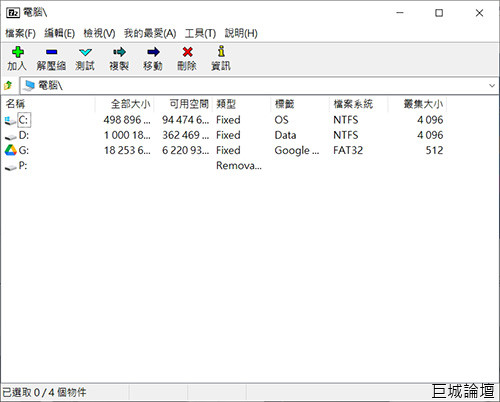Viewport: 500px width, 402px height.
Task: Sort by Total Size (全部大小) column header
Action: pos(125,104)
